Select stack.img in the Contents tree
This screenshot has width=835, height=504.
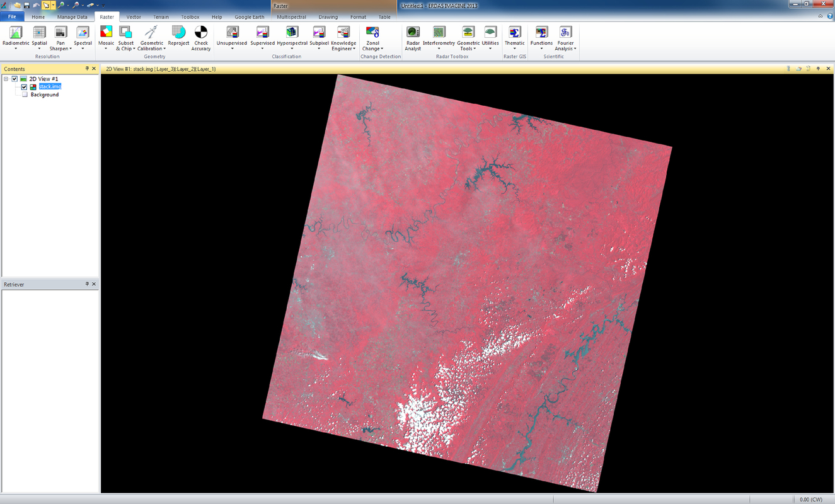click(50, 87)
